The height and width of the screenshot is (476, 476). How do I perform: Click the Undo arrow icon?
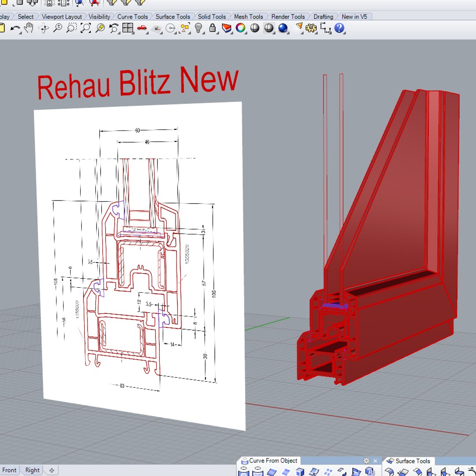pyautogui.click(x=15, y=29)
